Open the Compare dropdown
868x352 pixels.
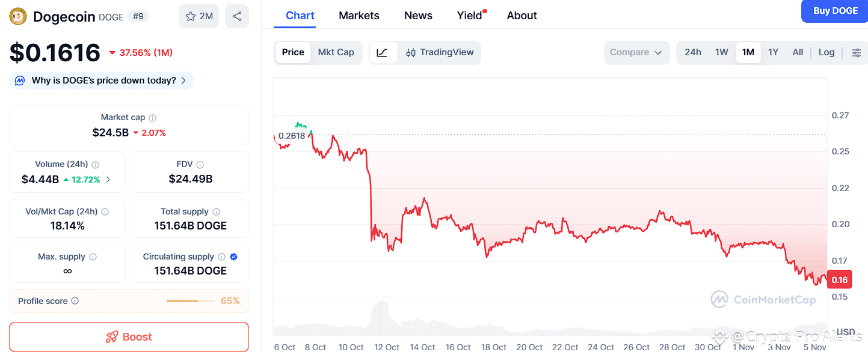pyautogui.click(x=636, y=52)
